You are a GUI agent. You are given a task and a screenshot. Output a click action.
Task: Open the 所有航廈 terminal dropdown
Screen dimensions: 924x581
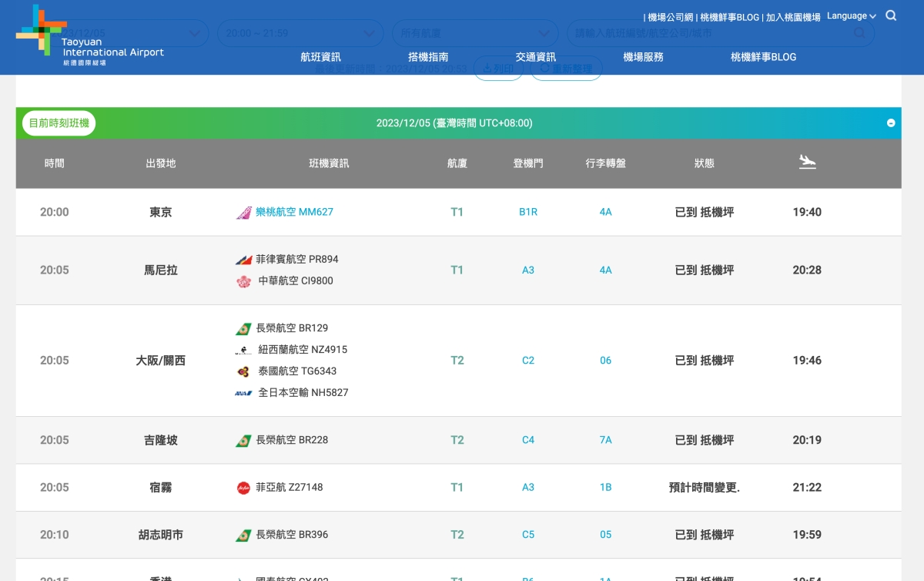475,33
